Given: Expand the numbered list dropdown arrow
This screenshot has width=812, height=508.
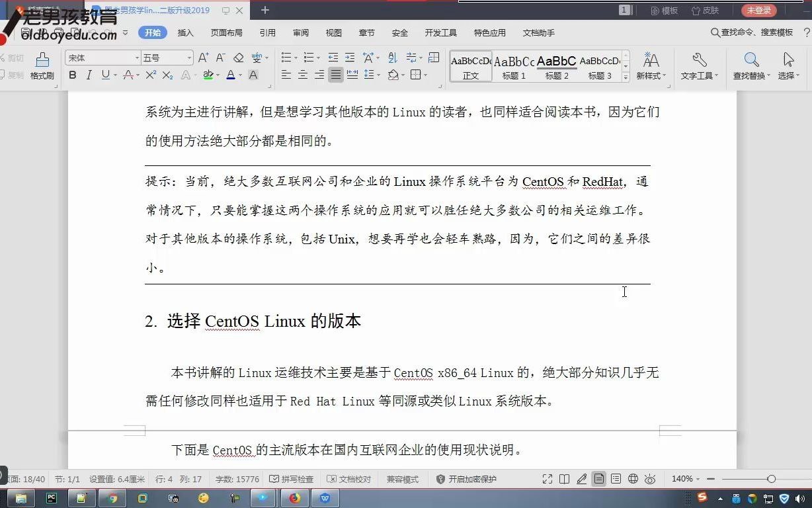Looking at the screenshot, I should click(318, 58).
